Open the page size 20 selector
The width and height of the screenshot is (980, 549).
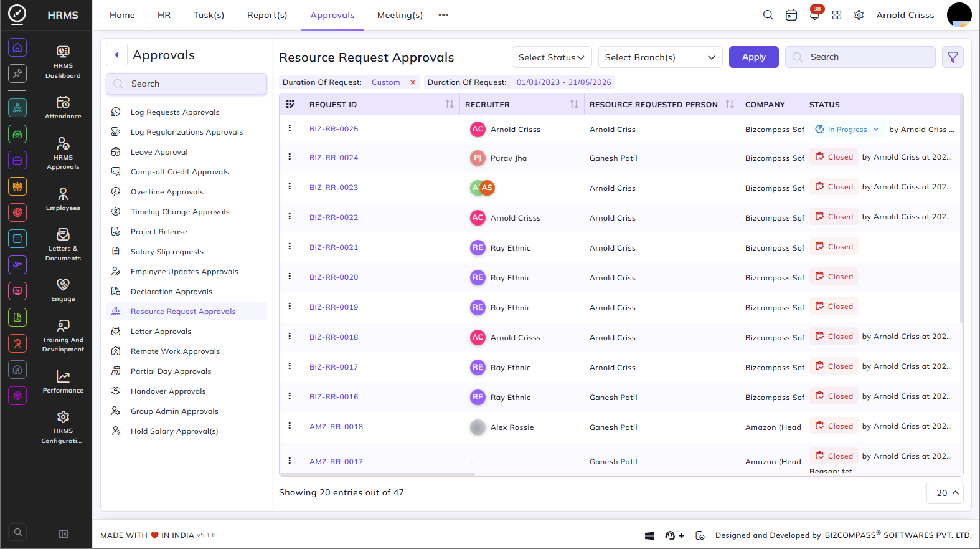pyautogui.click(x=945, y=493)
